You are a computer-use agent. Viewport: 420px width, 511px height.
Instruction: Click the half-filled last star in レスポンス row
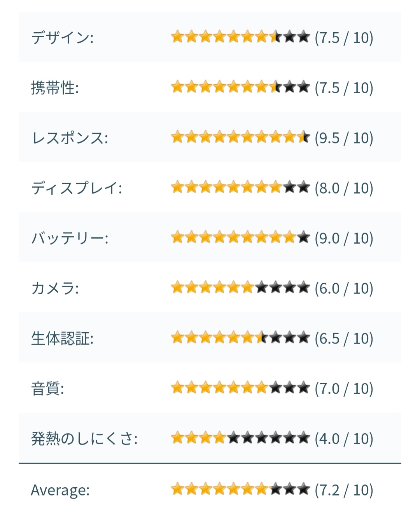tap(303, 138)
